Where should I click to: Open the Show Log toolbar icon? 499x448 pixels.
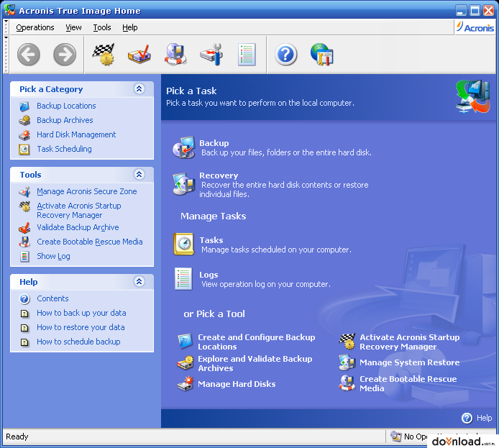(247, 55)
